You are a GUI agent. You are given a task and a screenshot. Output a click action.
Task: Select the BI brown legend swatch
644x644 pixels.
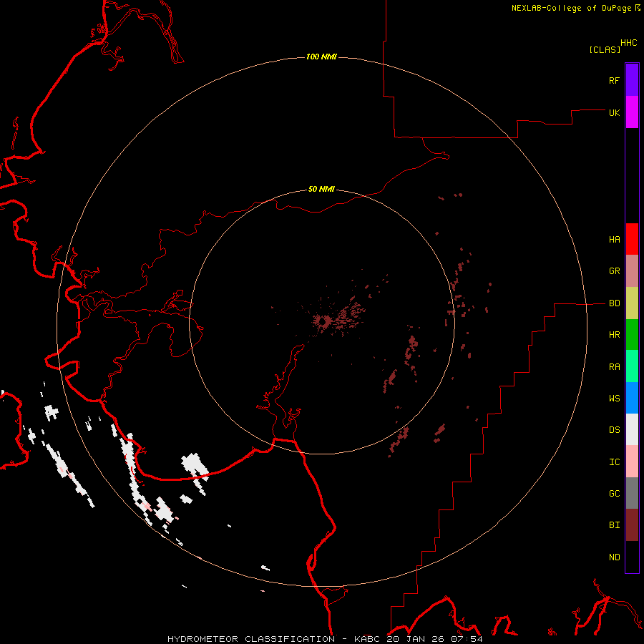coord(632,525)
